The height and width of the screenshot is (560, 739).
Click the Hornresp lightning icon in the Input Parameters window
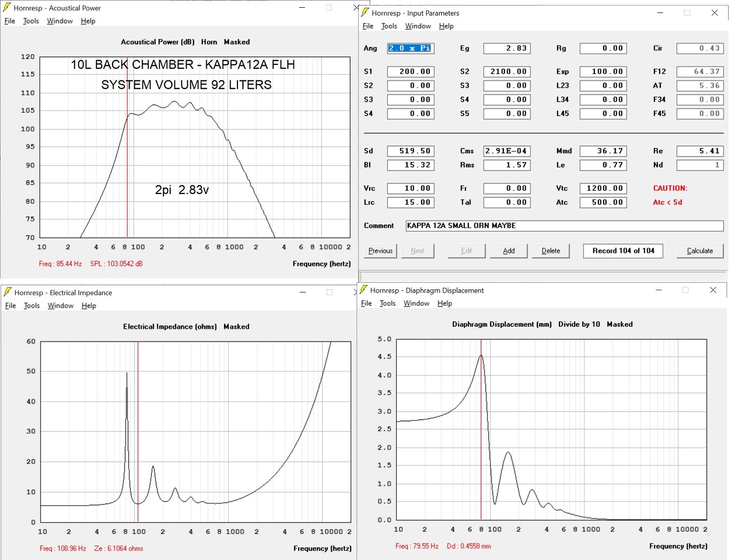(x=365, y=12)
